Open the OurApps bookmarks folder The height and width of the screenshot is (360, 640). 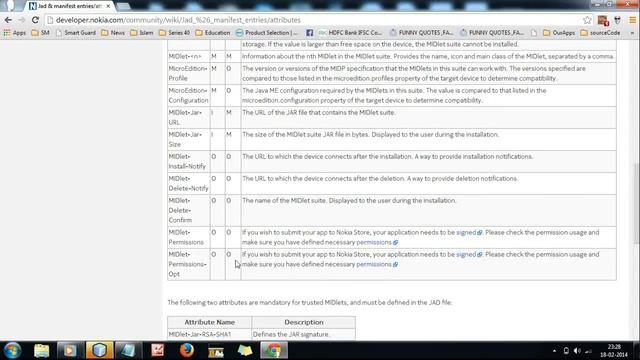coord(559,33)
